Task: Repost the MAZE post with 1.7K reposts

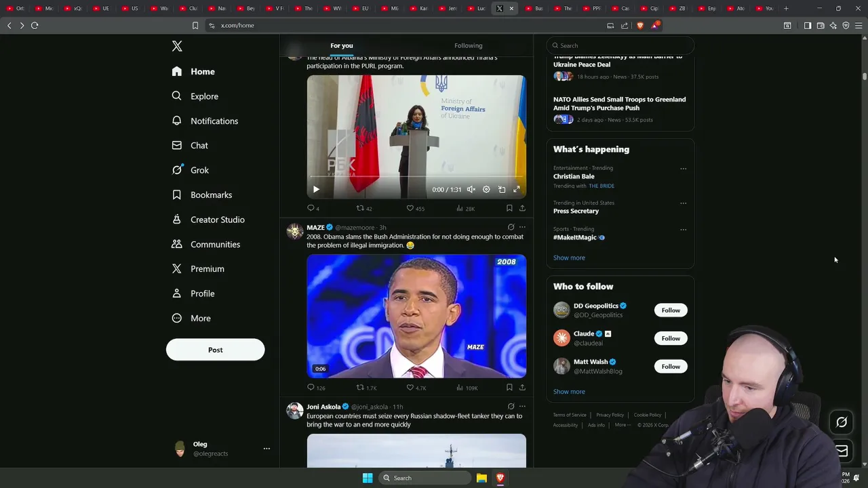Action: pyautogui.click(x=366, y=388)
